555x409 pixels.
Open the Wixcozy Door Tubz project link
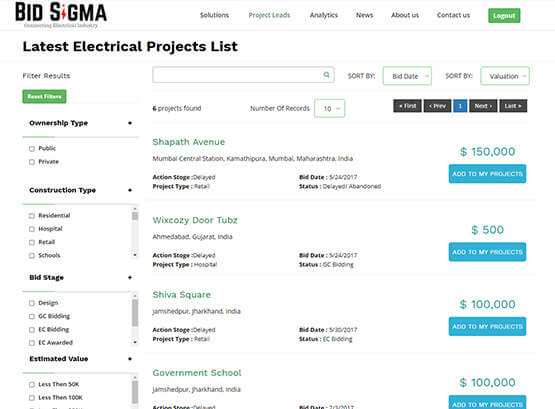(x=195, y=220)
